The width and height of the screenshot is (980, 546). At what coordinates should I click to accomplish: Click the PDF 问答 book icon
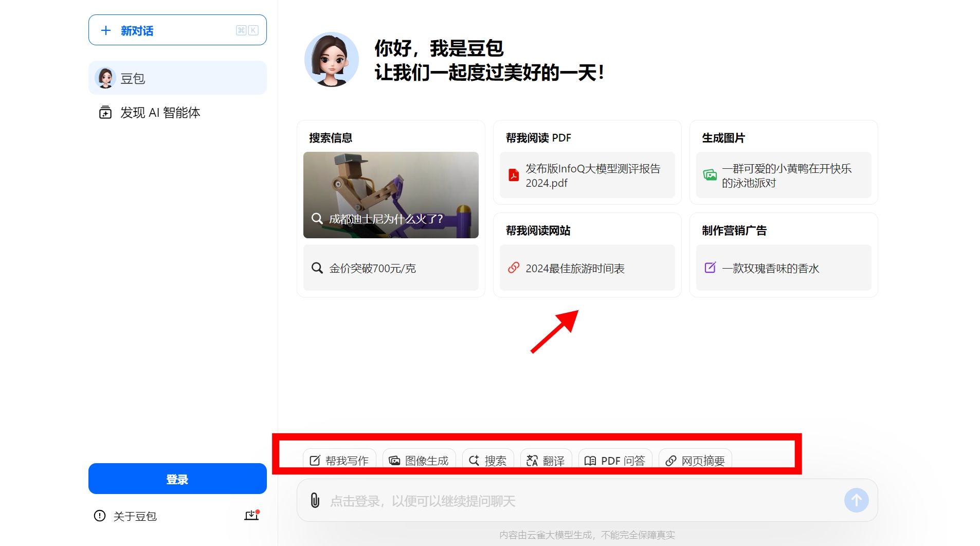[x=590, y=461]
